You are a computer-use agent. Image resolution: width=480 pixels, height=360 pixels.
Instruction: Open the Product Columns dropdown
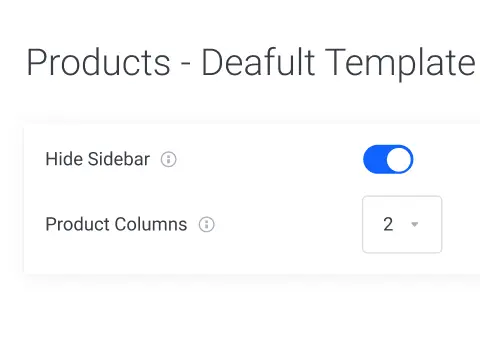402,224
